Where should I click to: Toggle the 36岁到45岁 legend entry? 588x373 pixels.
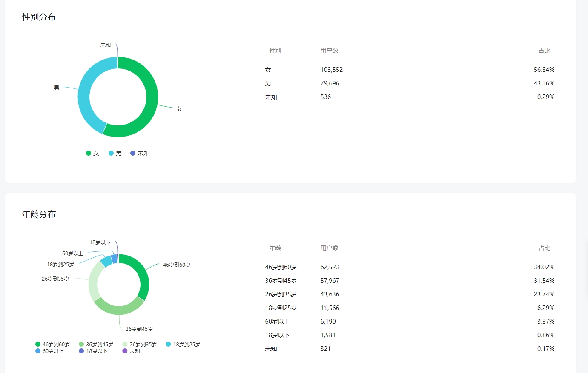pyautogui.click(x=96, y=344)
